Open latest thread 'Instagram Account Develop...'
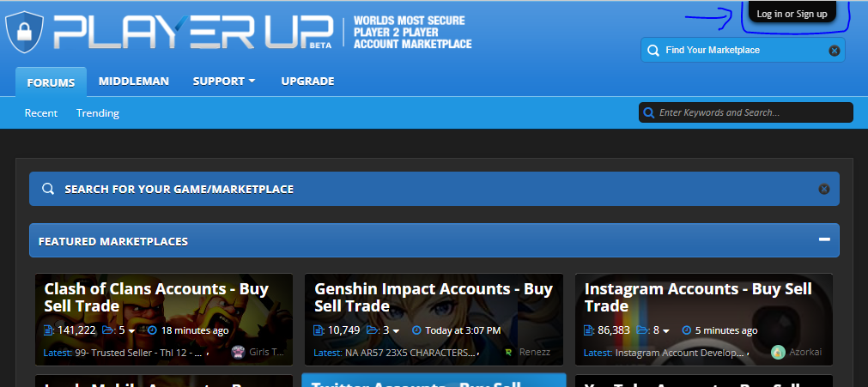Viewport: 868px width, 387px height. (679, 353)
